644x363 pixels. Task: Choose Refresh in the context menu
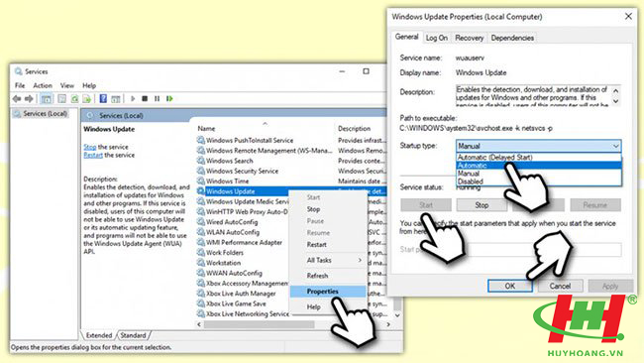point(317,276)
